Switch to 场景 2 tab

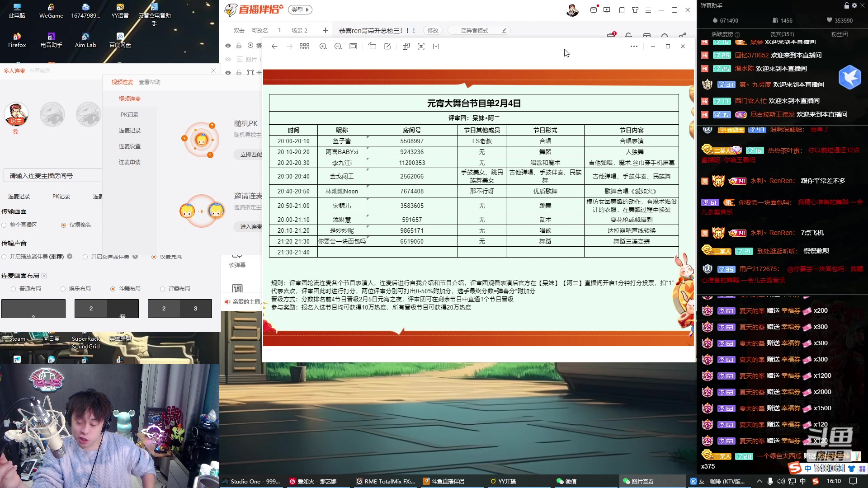tap(299, 30)
